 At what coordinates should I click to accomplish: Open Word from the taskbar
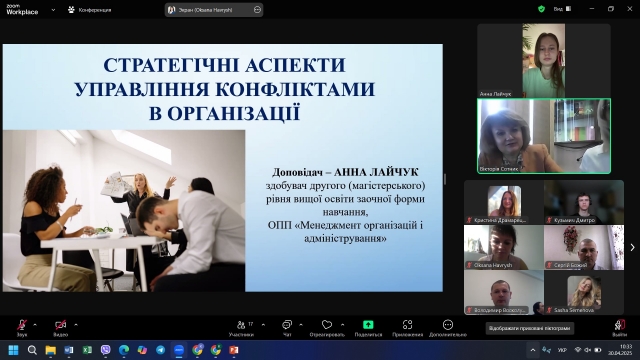pyautogui.click(x=69, y=350)
